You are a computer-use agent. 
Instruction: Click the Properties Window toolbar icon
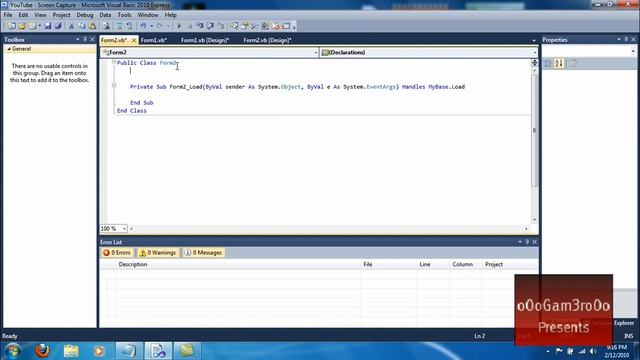[x=244, y=26]
